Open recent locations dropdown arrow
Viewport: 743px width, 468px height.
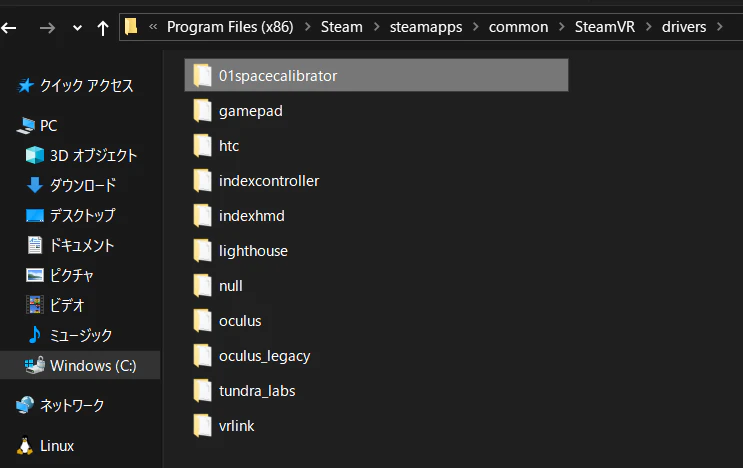(x=77, y=28)
